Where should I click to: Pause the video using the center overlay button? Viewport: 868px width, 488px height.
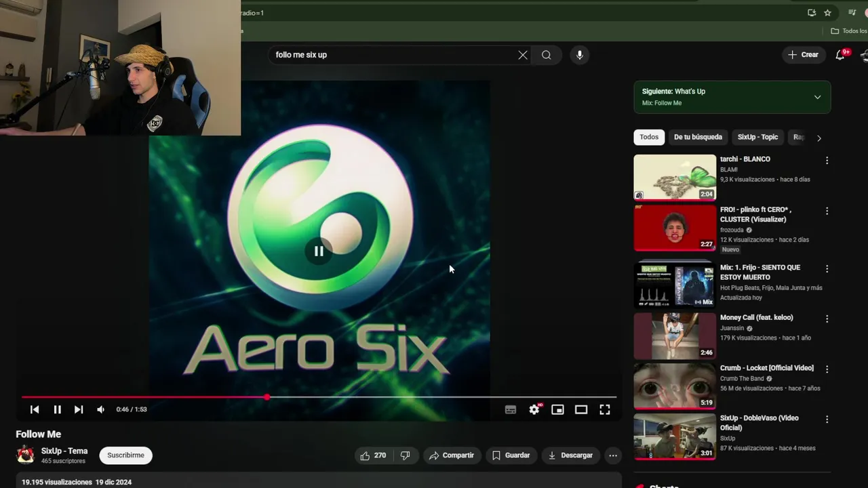coord(319,251)
